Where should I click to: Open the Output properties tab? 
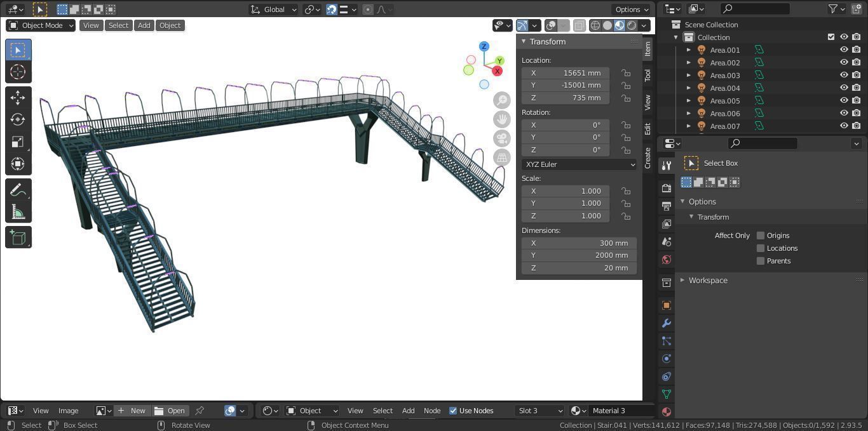coord(667,206)
